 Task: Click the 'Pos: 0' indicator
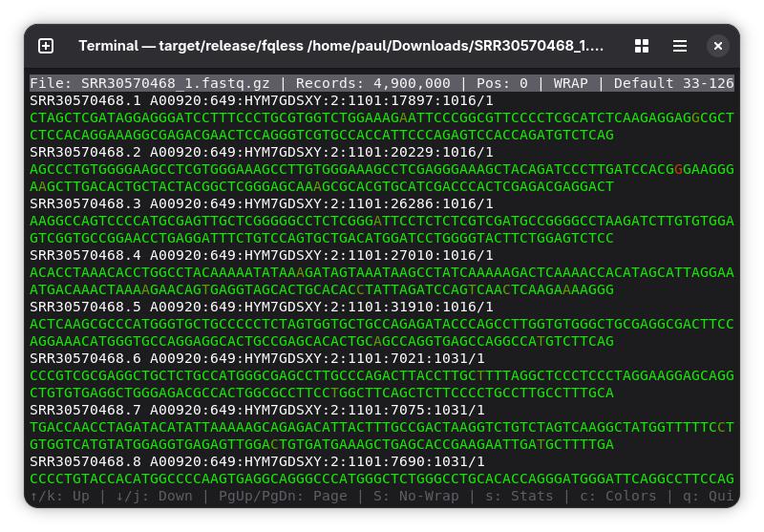point(502,83)
